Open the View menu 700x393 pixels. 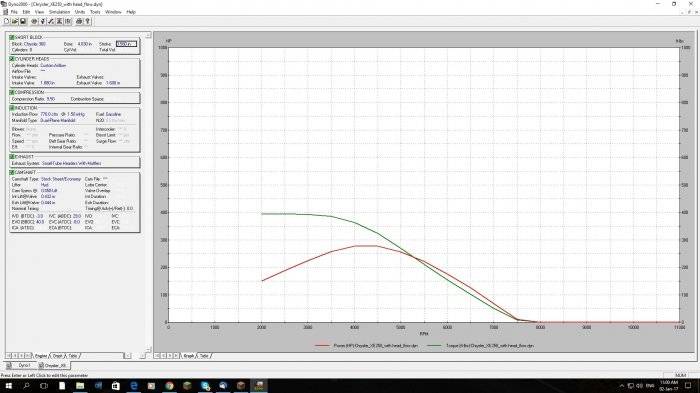[39, 12]
